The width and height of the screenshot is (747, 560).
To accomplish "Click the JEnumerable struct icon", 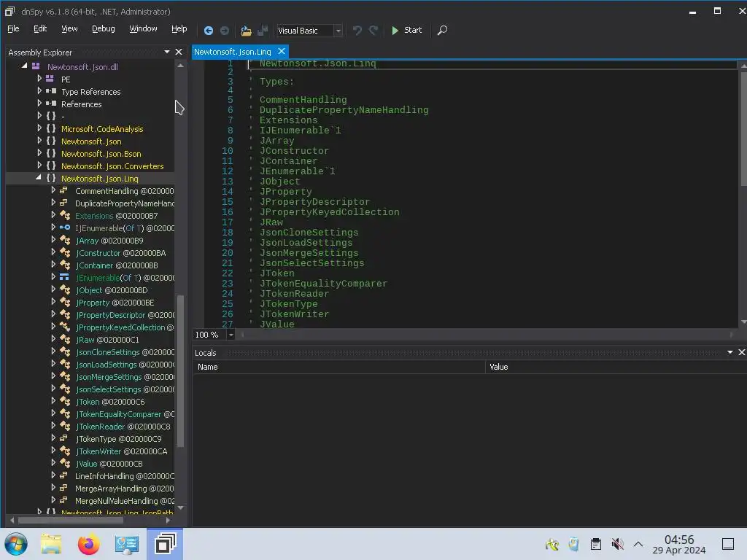I will (64, 278).
